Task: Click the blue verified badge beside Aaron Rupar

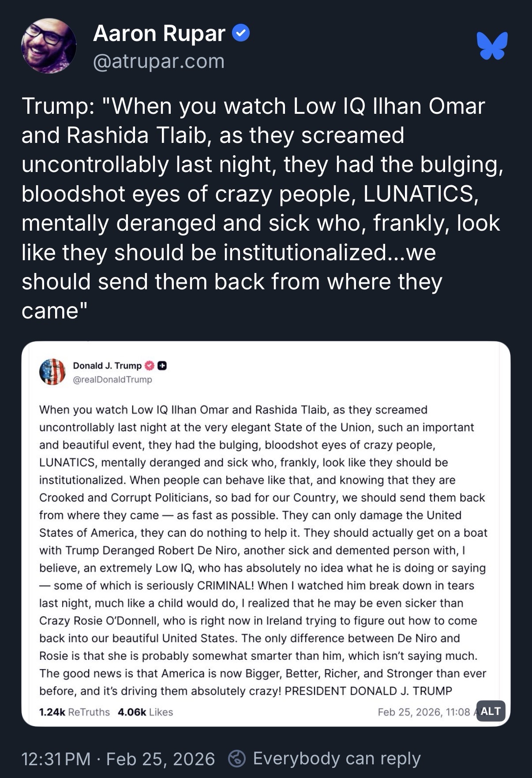Action: (x=241, y=34)
